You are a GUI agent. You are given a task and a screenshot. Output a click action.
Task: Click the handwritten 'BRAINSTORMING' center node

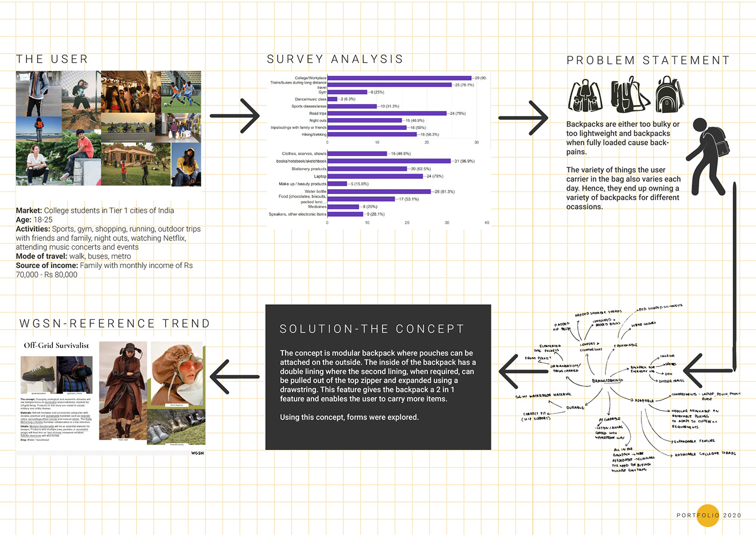tap(607, 380)
